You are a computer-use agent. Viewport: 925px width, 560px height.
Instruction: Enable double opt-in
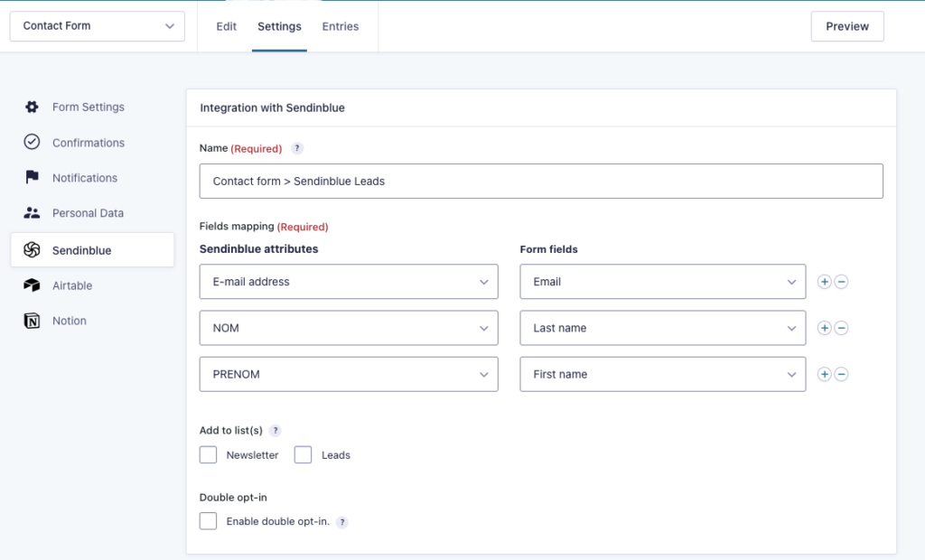coord(208,521)
